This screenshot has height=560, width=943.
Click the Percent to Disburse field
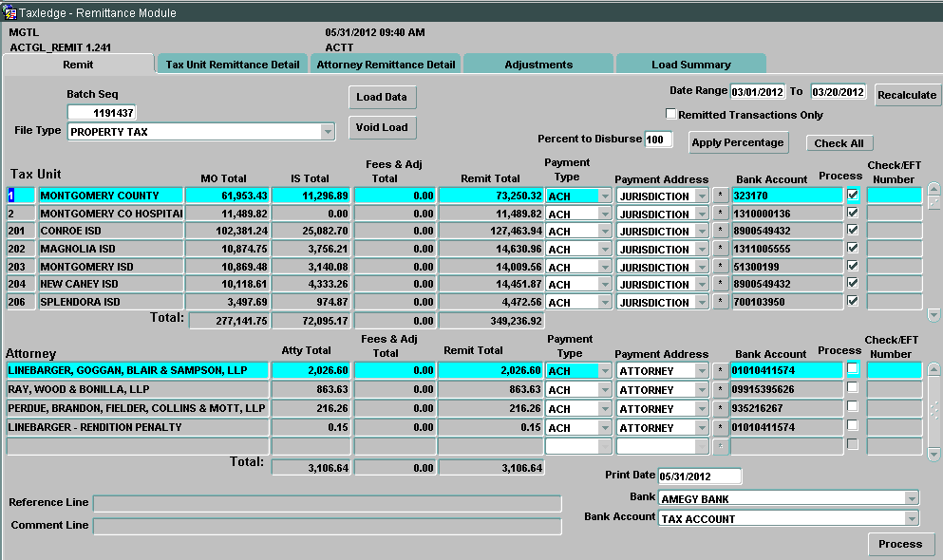coord(658,140)
